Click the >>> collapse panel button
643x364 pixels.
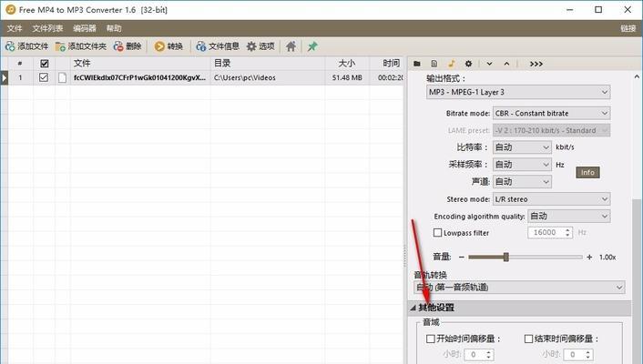coord(536,64)
